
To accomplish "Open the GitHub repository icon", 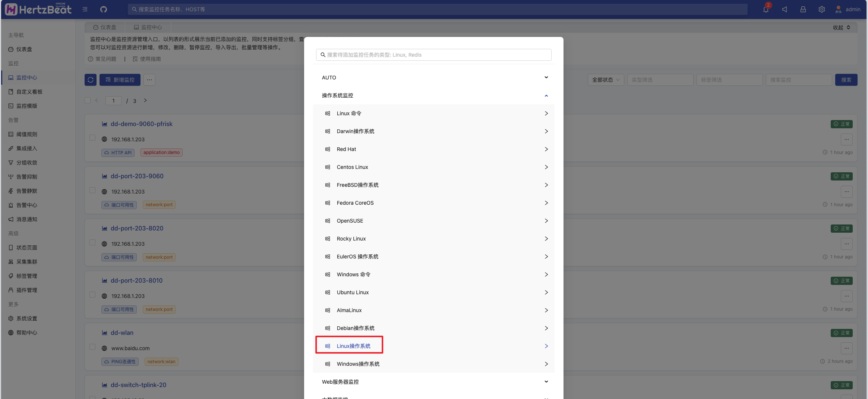I will tap(104, 9).
